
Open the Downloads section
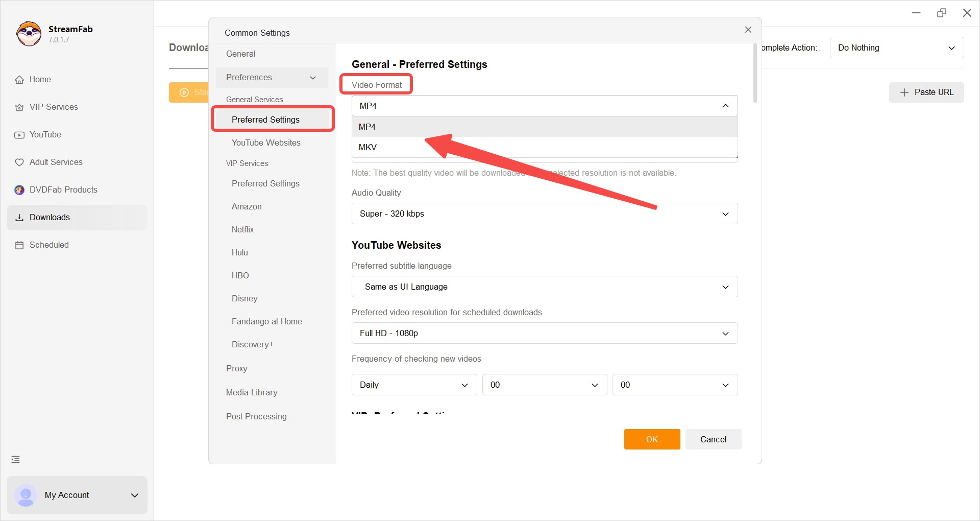50,217
